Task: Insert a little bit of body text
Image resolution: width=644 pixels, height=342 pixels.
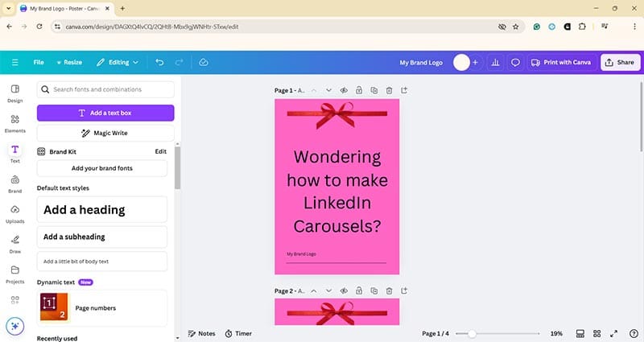Action: [102, 262]
